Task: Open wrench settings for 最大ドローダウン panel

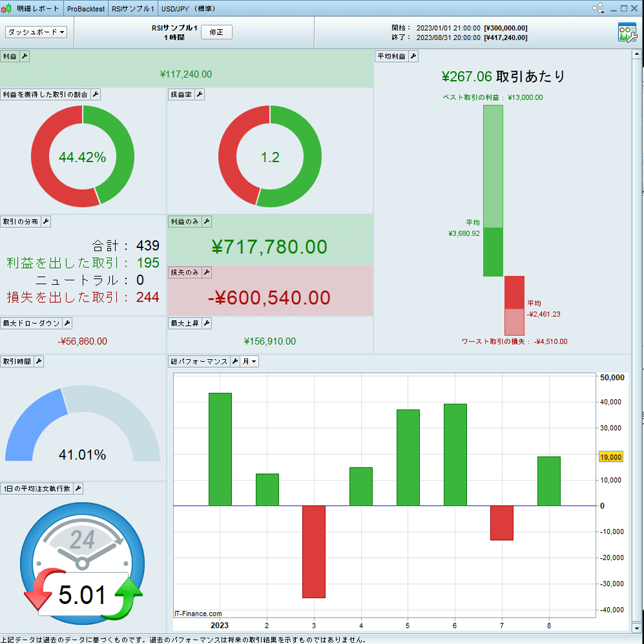Action: coord(67,323)
